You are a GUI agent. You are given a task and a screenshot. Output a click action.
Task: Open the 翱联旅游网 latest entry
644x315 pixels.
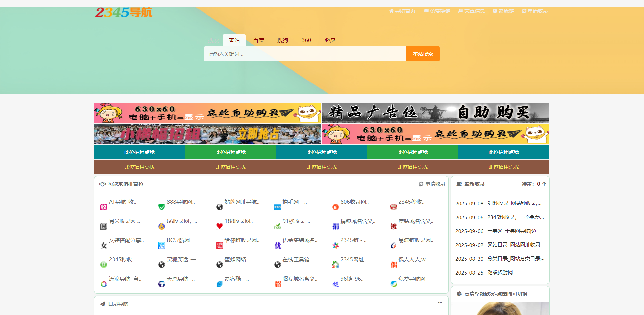point(500,273)
